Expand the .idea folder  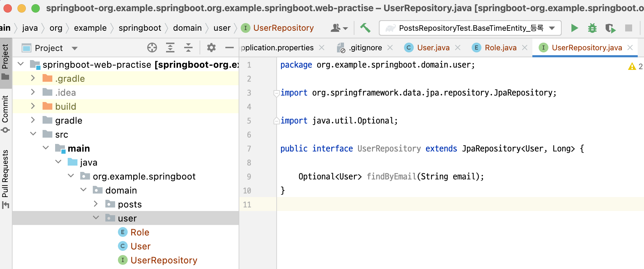[x=33, y=92]
